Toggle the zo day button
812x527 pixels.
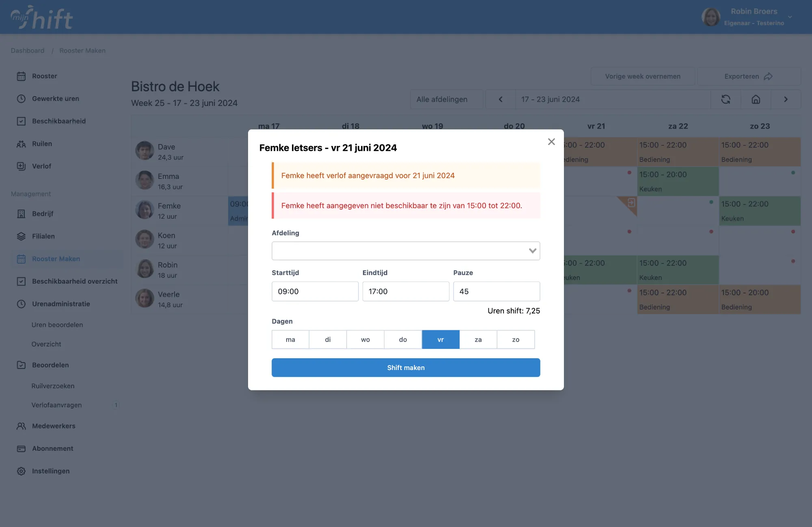pos(516,340)
